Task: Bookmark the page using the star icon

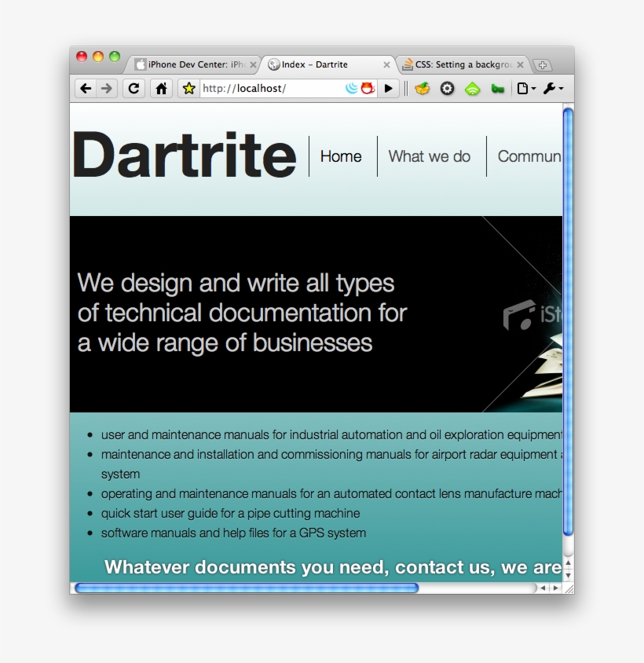Action: coord(188,89)
